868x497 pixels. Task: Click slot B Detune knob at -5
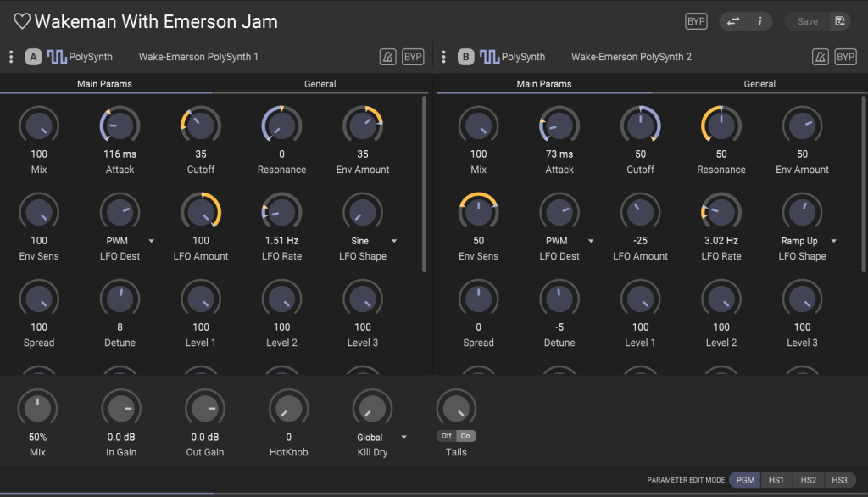tap(559, 299)
